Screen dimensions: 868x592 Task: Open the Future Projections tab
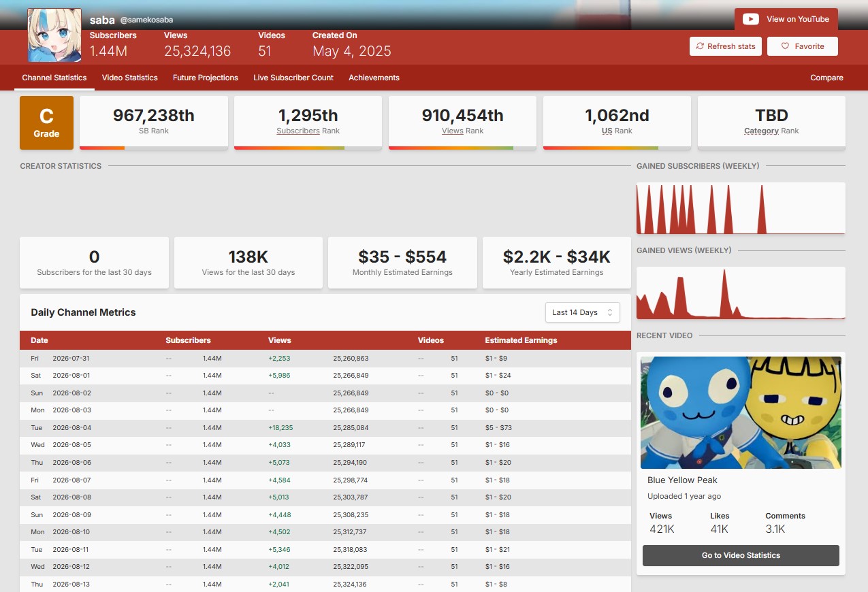point(206,78)
